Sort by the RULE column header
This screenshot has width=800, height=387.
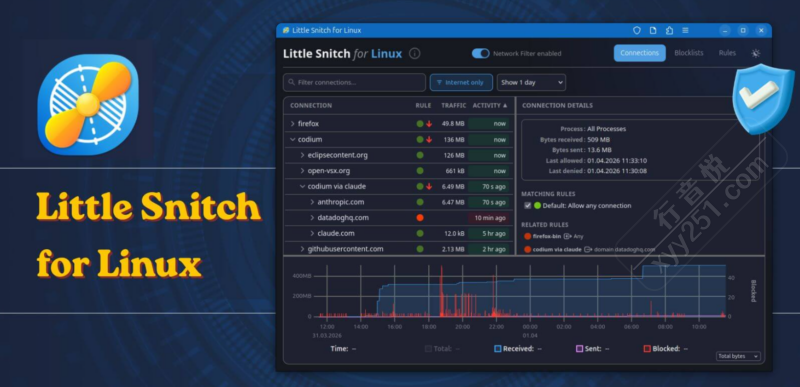[x=423, y=106]
